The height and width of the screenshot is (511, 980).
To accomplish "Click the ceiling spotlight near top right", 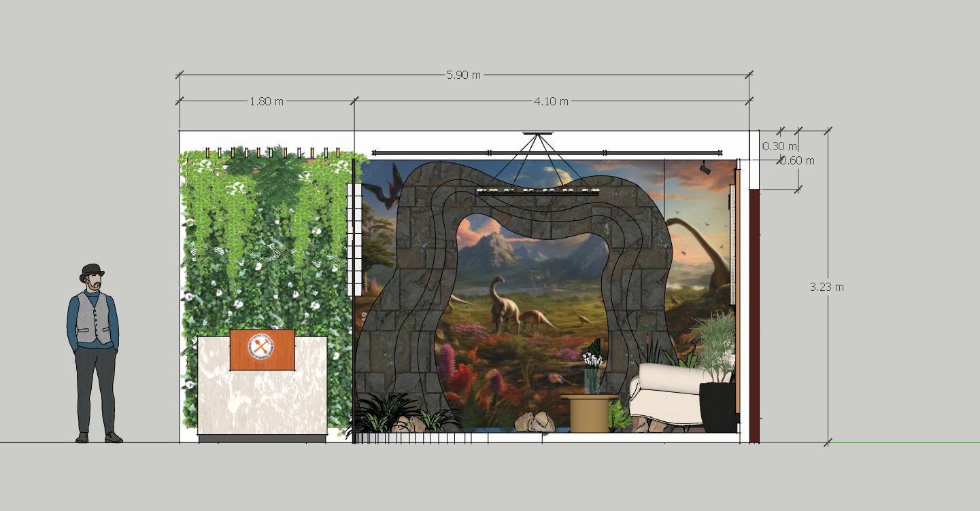I will pyautogui.click(x=705, y=168).
